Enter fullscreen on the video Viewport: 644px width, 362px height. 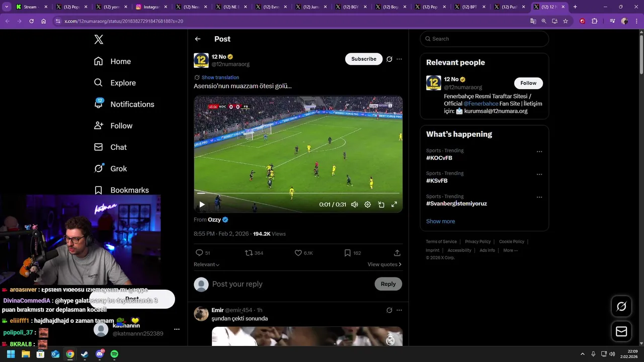coord(394,205)
